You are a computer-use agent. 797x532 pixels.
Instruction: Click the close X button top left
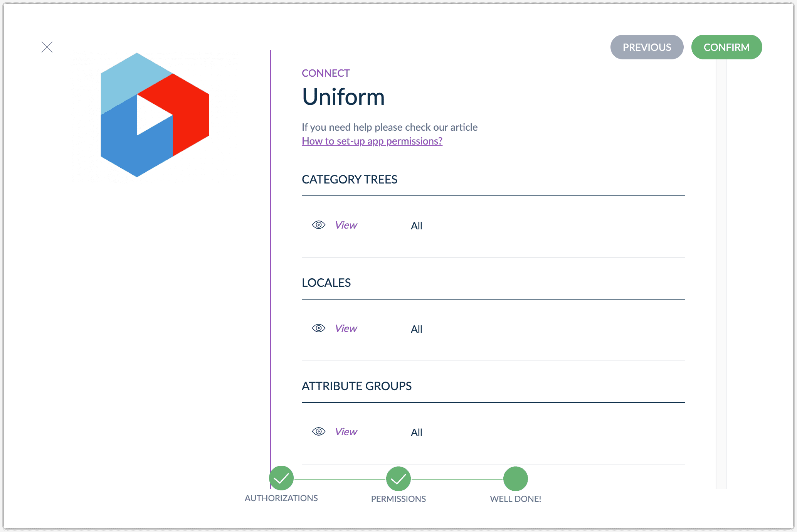pos(46,47)
